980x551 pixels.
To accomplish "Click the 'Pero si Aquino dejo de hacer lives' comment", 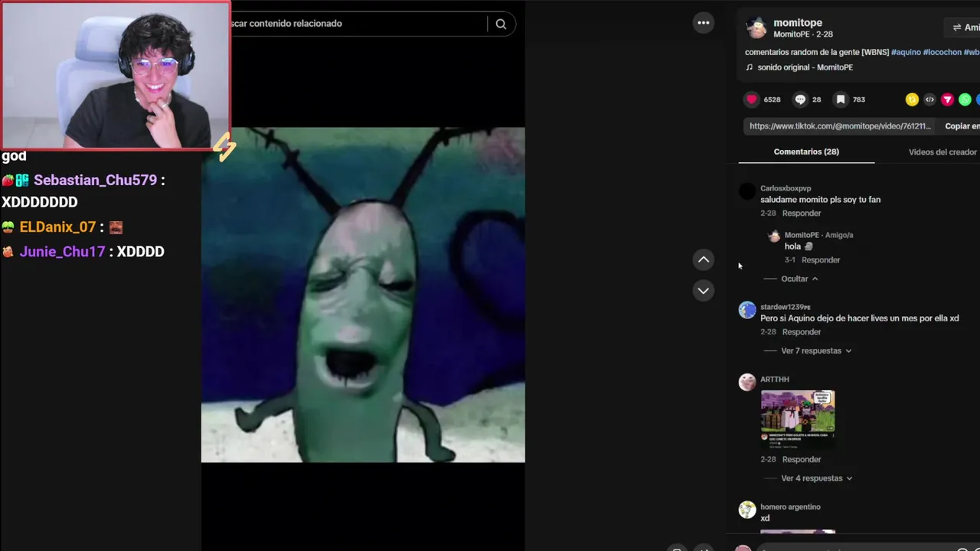I will pyautogui.click(x=859, y=318).
